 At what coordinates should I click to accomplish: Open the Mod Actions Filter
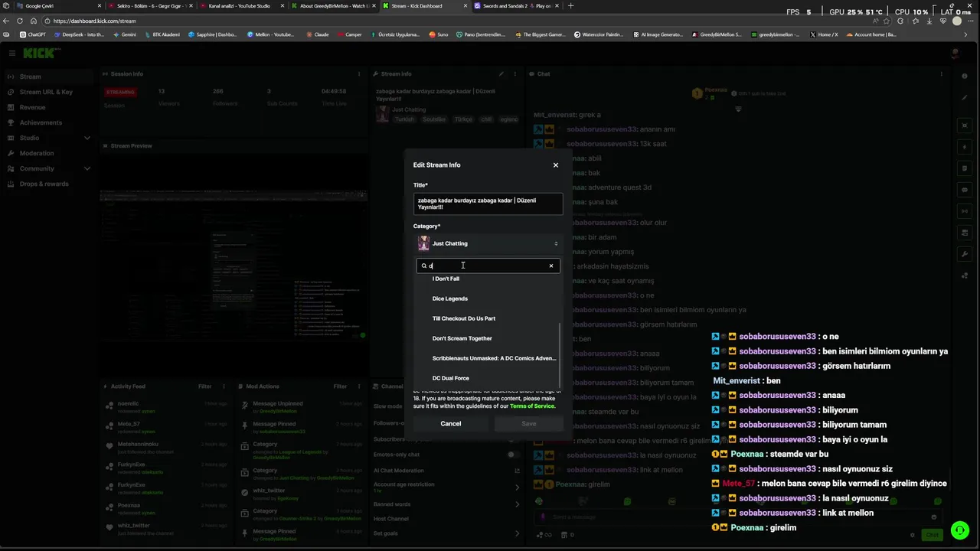click(x=340, y=386)
